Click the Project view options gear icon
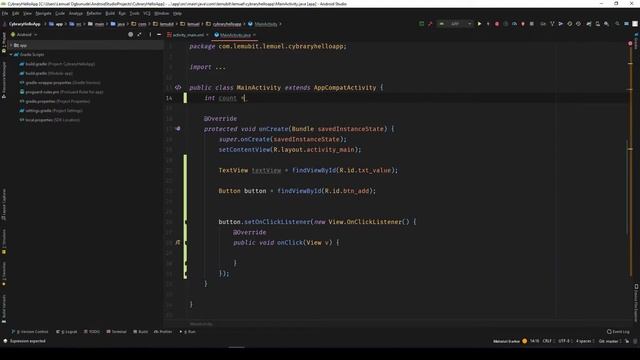The image size is (640, 360). pos(150,35)
